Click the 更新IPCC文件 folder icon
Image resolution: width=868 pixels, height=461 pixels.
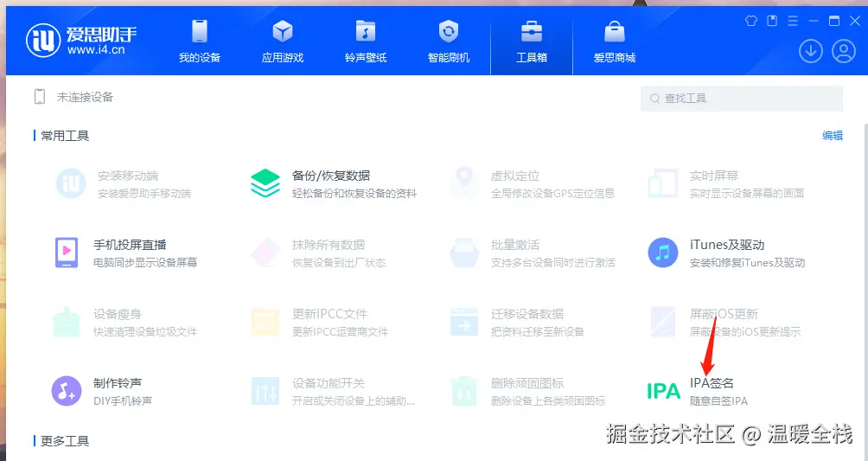[x=265, y=322]
